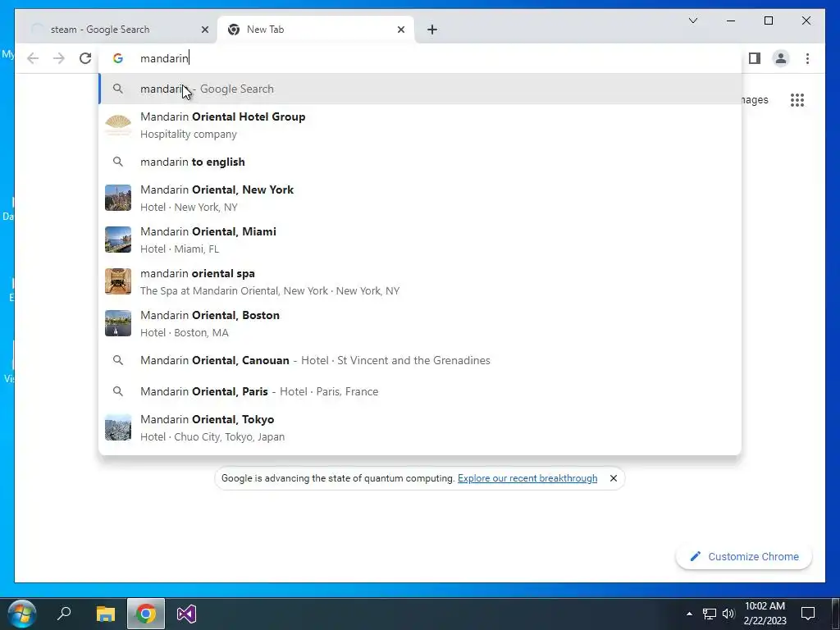Click the Tokyo hotel thumbnail image

[x=118, y=427]
